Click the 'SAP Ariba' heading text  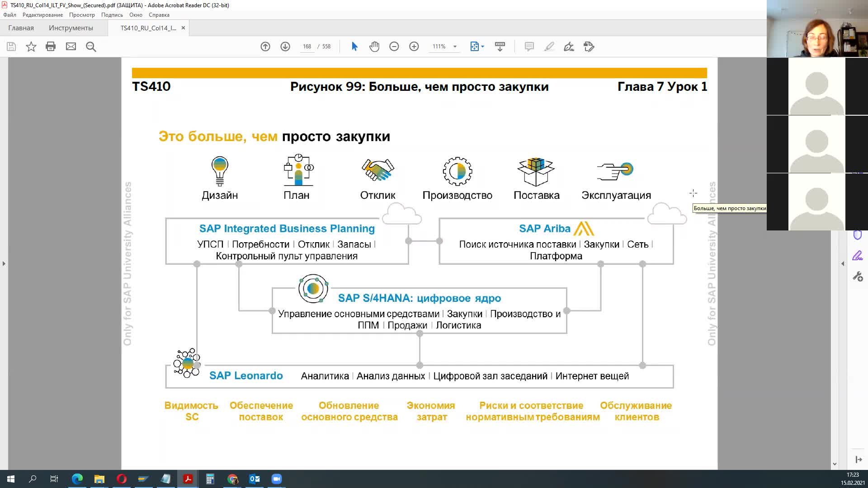[x=545, y=229]
